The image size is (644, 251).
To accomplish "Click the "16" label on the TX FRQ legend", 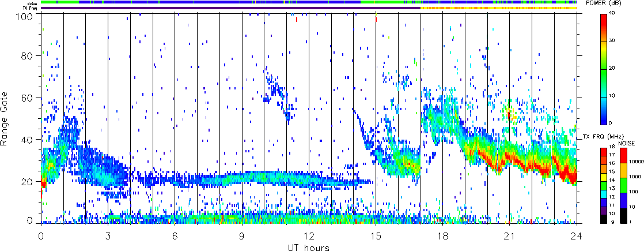I will click(x=612, y=163).
